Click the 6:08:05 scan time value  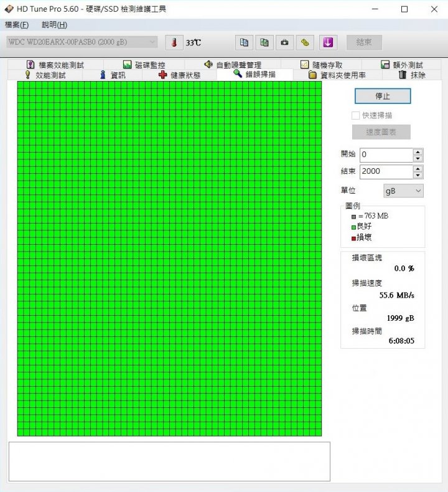tap(401, 341)
